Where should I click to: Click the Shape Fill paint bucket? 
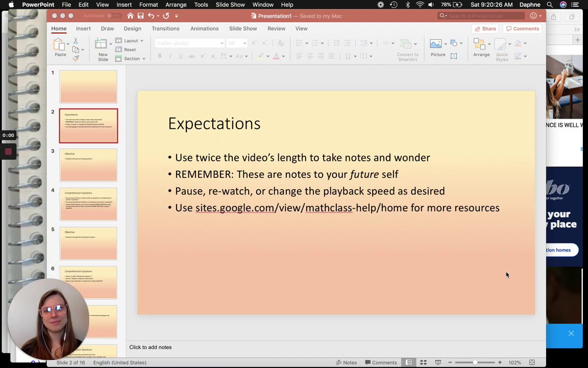(x=518, y=43)
